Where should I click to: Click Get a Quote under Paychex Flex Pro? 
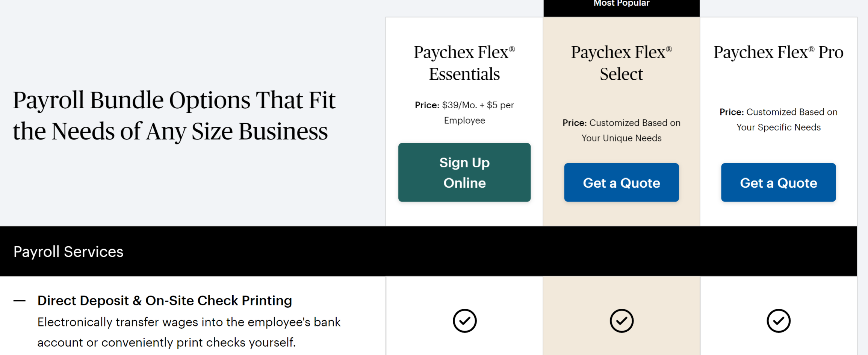pyautogui.click(x=778, y=182)
